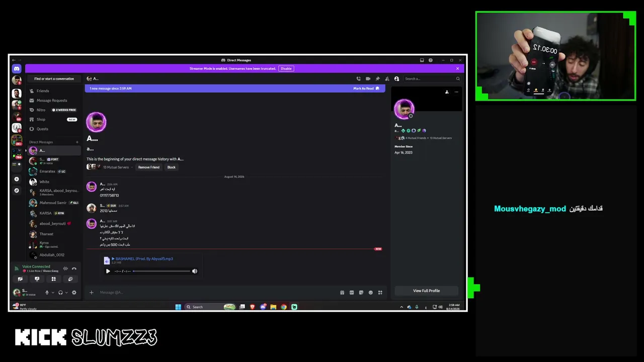Viewport: 644px width, 362px height.
Task: Open the White direct message
Action: point(54,182)
